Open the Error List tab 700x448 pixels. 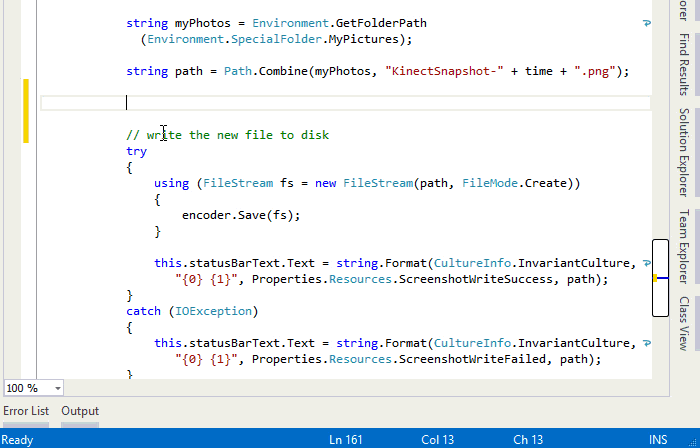click(26, 411)
